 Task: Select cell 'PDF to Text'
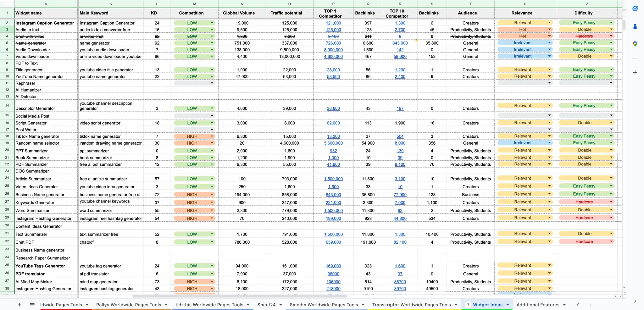pos(46,63)
